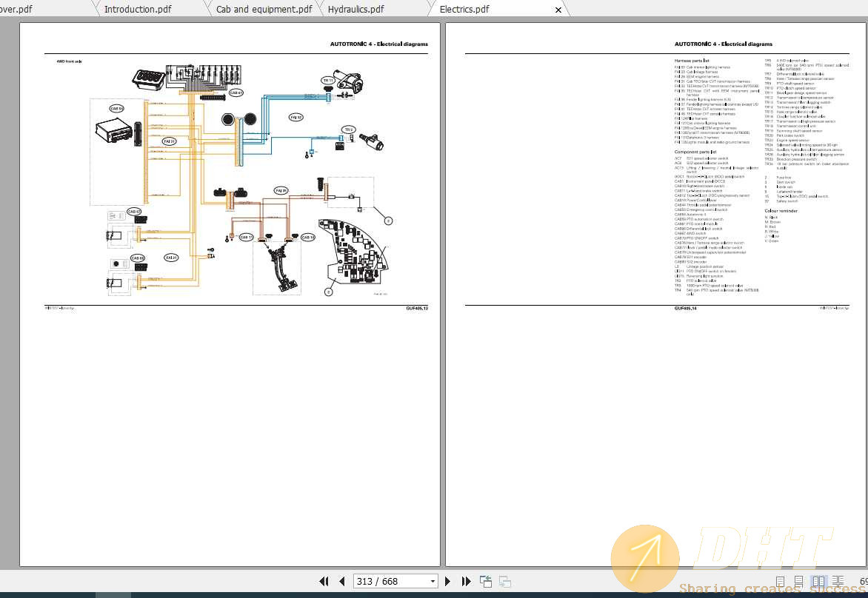Click the previous view navigation icon
Viewport: 868px width, 598px height.
coord(486,582)
